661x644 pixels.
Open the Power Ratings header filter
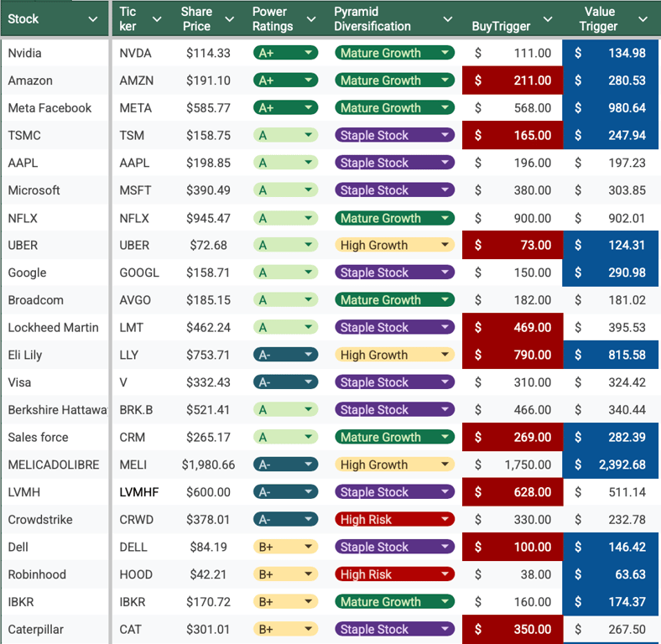(x=310, y=19)
